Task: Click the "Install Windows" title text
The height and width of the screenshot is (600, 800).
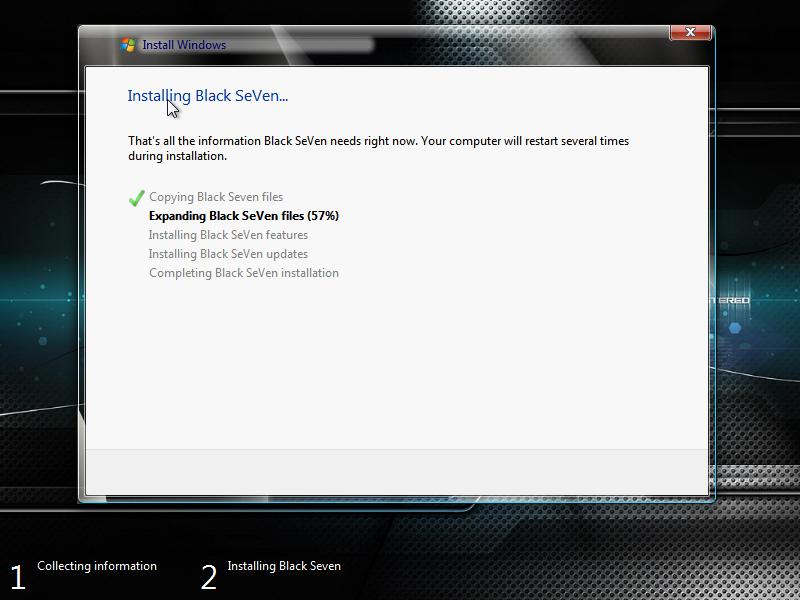Action: coord(184,45)
